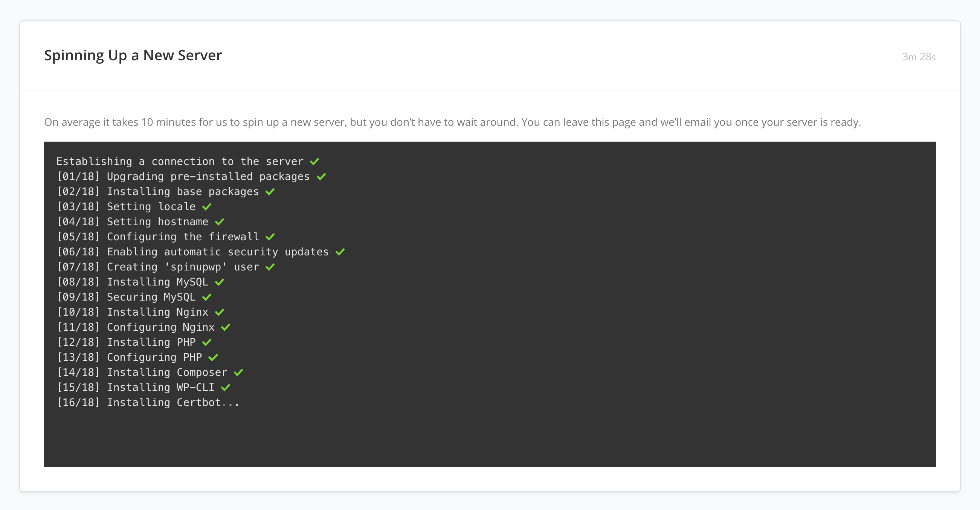This screenshot has height=510, width=980.
Task: Click checkmark next to 'Upgrading pre-installed packages'
Action: [321, 177]
